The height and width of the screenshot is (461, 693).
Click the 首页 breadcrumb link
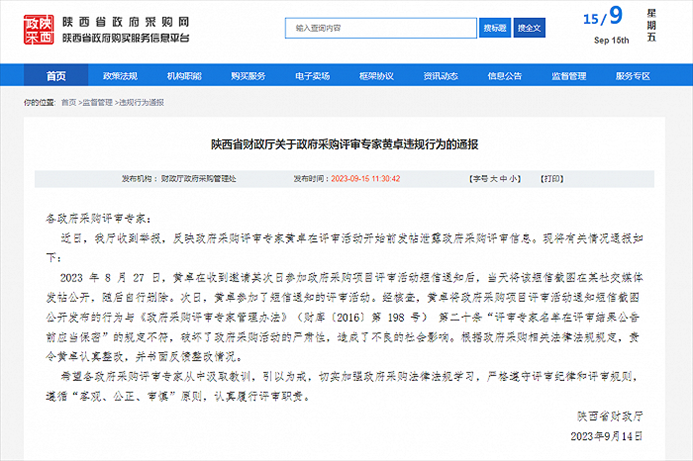coord(68,102)
